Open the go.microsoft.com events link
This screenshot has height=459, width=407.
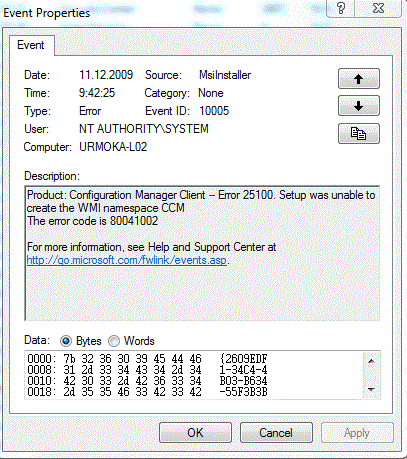[x=127, y=260]
